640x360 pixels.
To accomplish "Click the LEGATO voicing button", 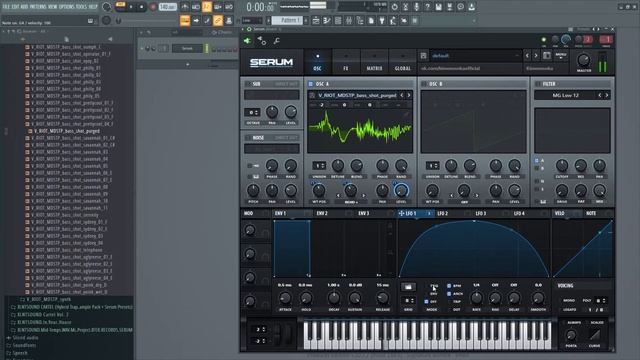I will 570,310.
